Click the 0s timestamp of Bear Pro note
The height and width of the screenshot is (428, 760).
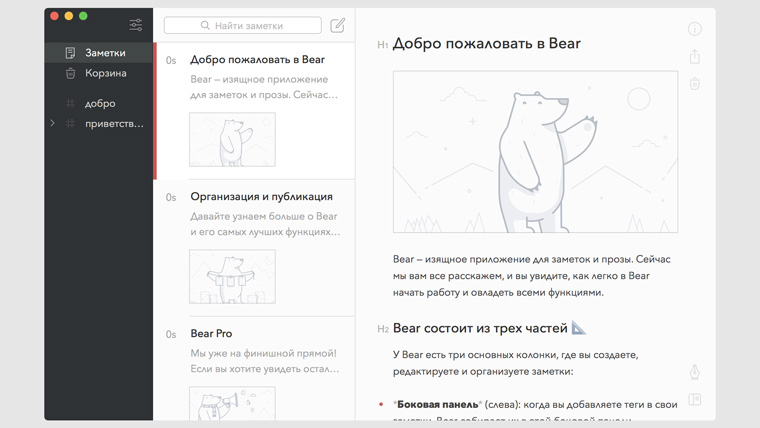tap(171, 334)
